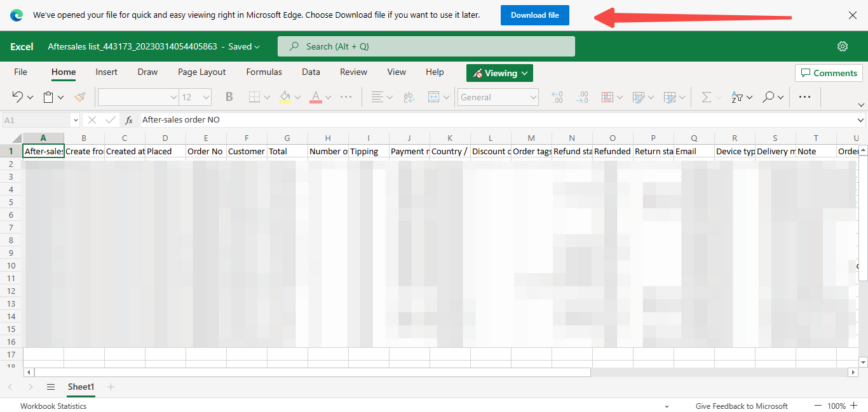Dismiss the Edge download notification bar
This screenshot has width=868, height=412.
pos(853,15)
